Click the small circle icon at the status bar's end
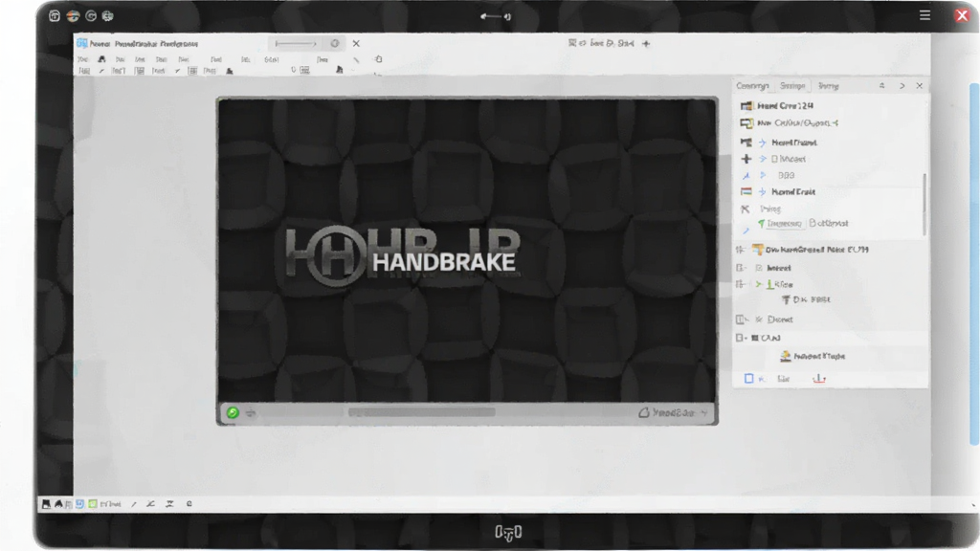This screenshot has height=551, width=980. point(189,503)
